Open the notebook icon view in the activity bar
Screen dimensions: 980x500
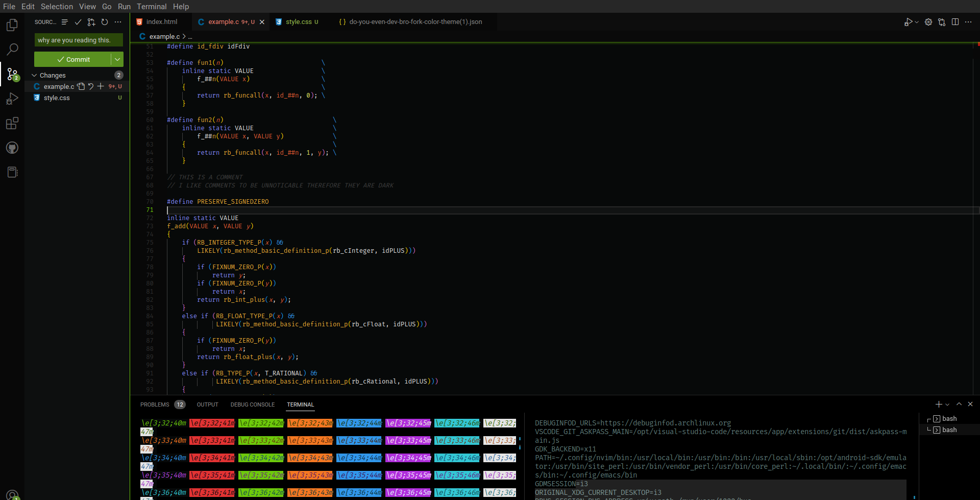pos(12,172)
